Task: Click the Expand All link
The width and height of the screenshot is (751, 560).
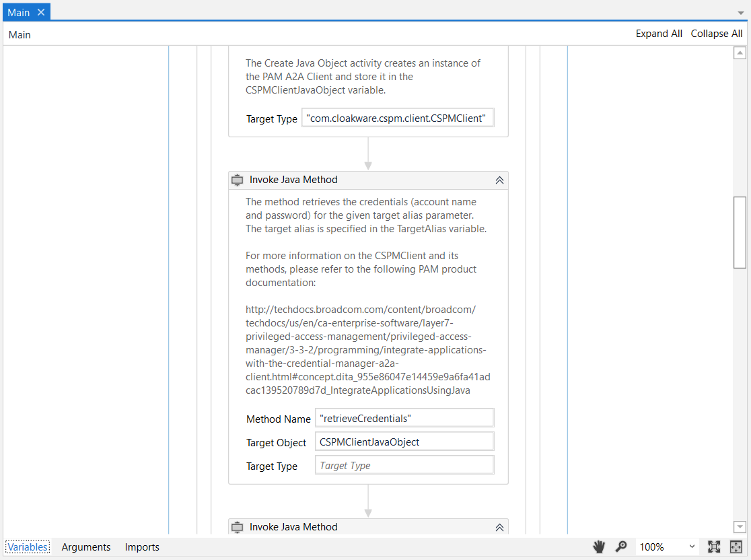Action: coord(659,33)
